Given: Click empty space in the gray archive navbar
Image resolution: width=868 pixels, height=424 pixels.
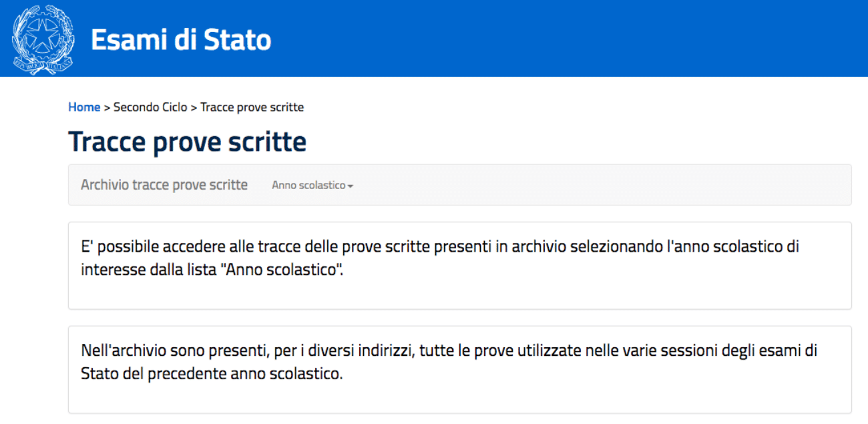Looking at the screenshot, I should tap(601, 185).
